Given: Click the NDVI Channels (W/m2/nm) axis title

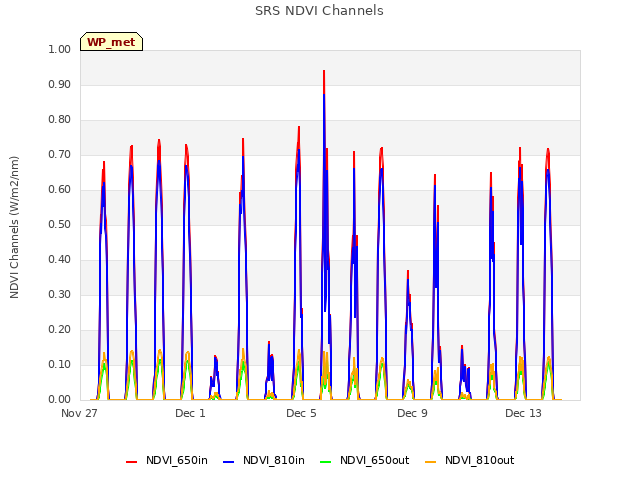Looking at the screenshot, I should click(x=14, y=227).
